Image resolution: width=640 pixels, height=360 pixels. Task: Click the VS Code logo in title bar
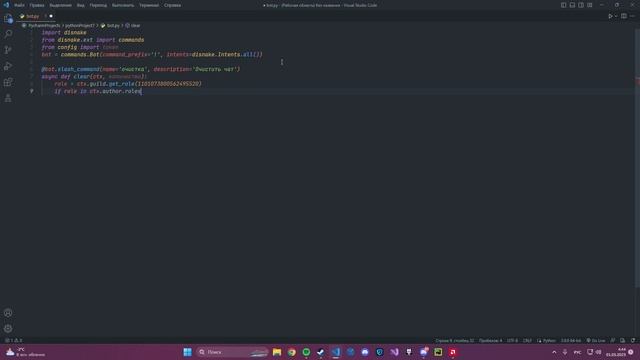pos(6,5)
